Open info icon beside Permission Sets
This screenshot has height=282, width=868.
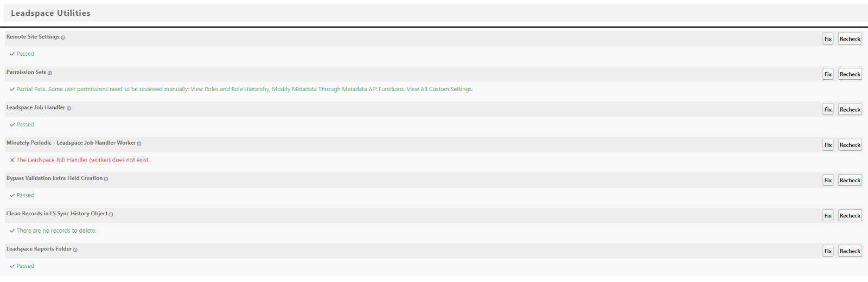click(x=50, y=73)
